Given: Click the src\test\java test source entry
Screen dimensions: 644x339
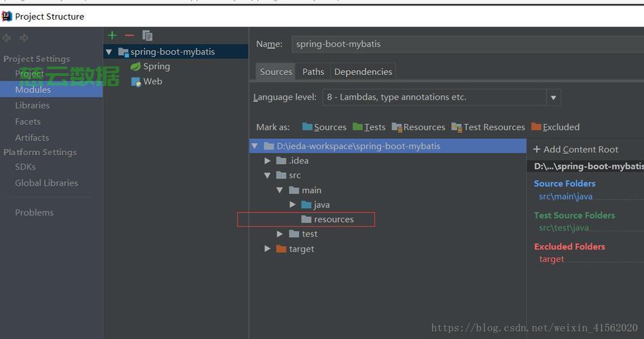Looking at the screenshot, I should (563, 228).
